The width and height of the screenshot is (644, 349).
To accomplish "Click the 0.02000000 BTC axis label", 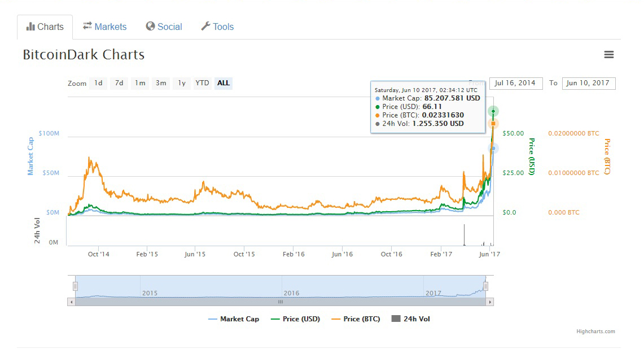I will point(574,133).
